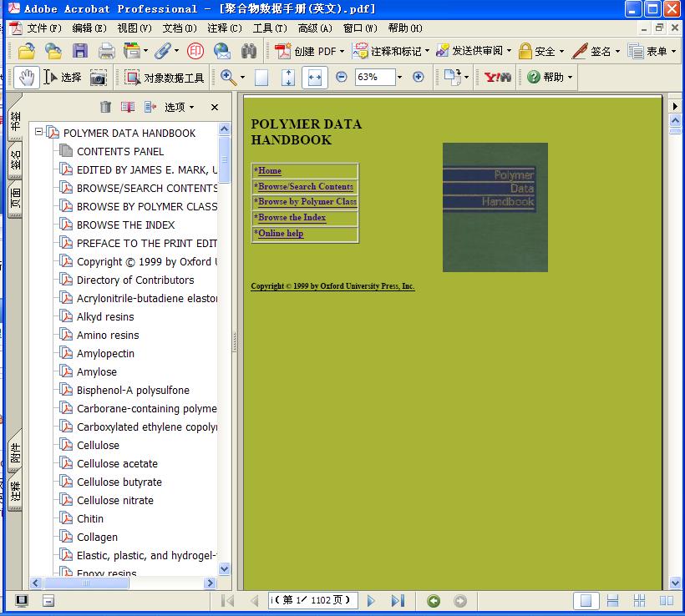This screenshot has width=685, height=616.
Task: Select the Amylopectin bookmark
Action: click(x=105, y=354)
